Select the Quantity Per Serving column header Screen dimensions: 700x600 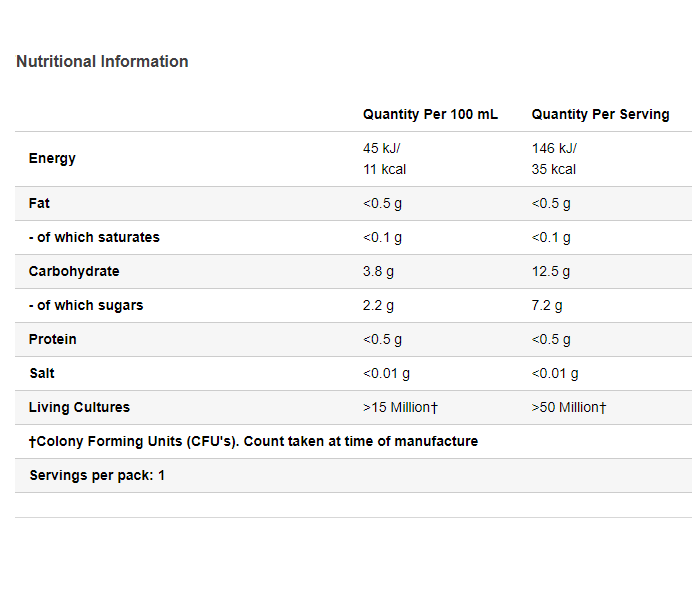pos(600,114)
